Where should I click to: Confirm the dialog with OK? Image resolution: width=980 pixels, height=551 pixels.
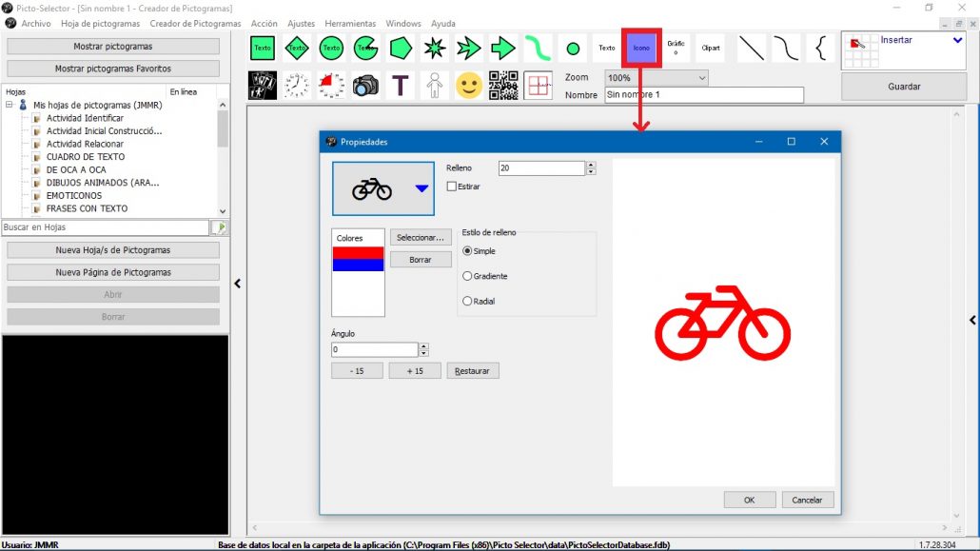pos(750,500)
